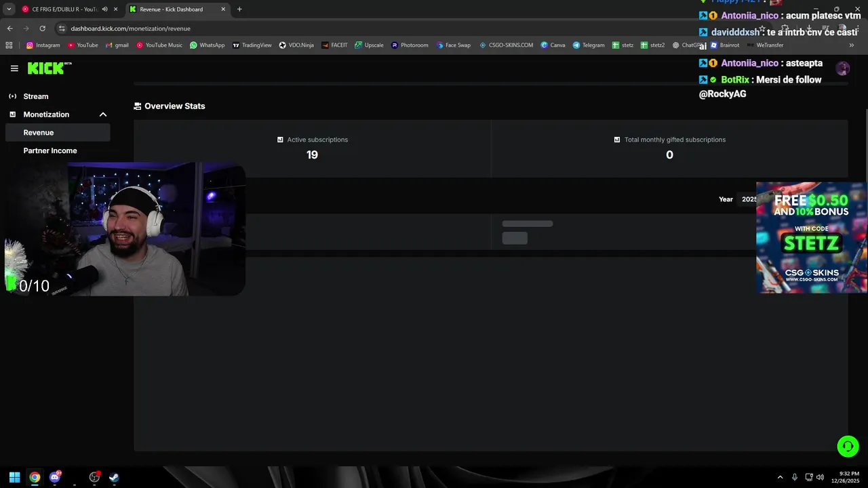Click the site info icon in the address bar
This screenshot has height=488, width=868.
(x=62, y=28)
